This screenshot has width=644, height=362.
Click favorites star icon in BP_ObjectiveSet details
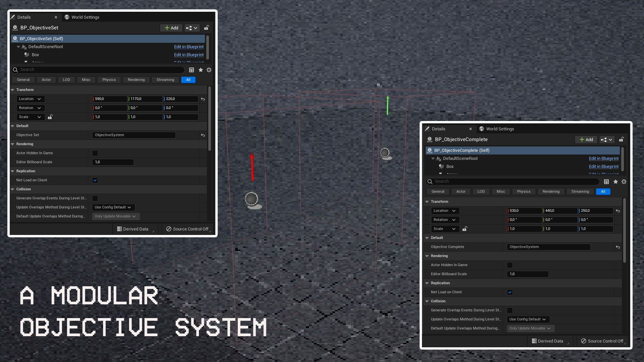[201, 70]
